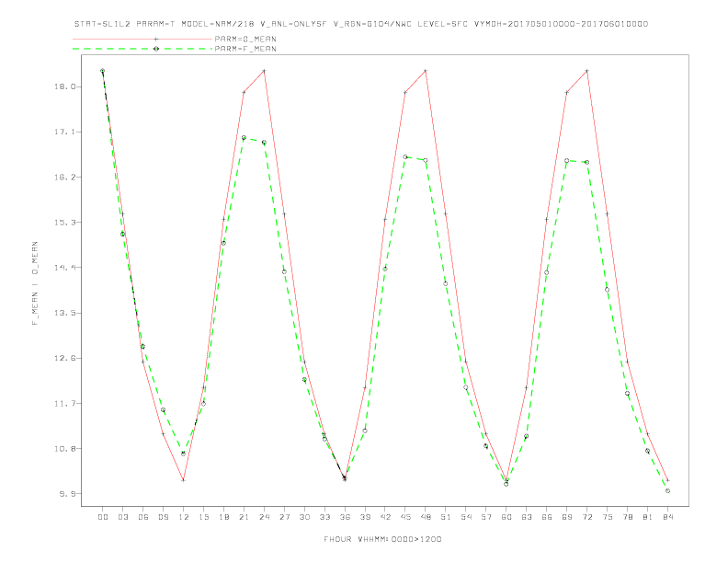Click the x-axis title FHOUR VHHMM:0000>1200

[382, 539]
